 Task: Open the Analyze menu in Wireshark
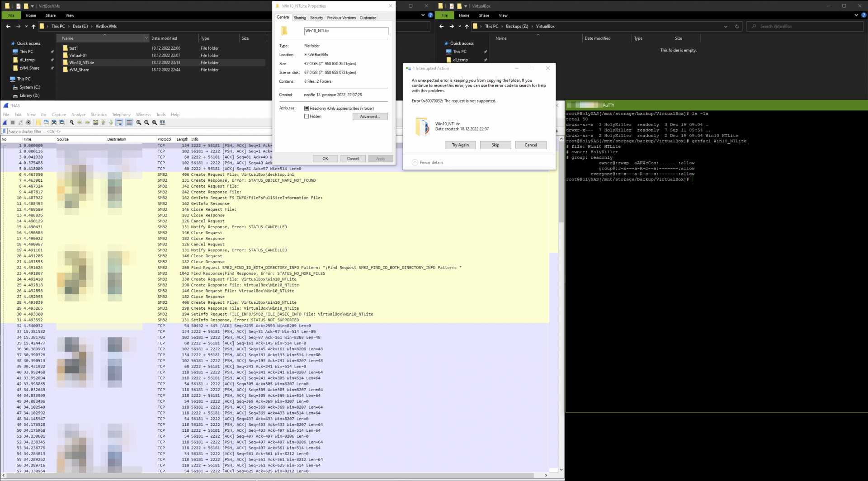(78, 114)
